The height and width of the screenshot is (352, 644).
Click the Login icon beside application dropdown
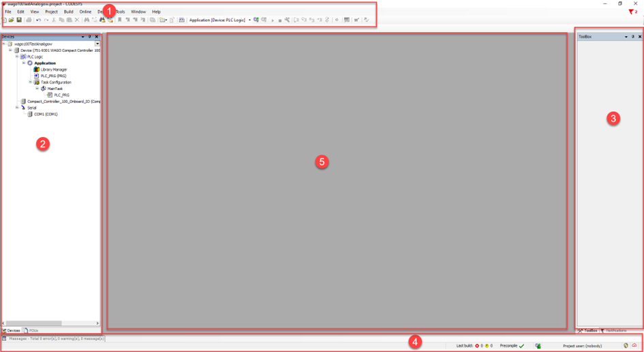coord(256,20)
